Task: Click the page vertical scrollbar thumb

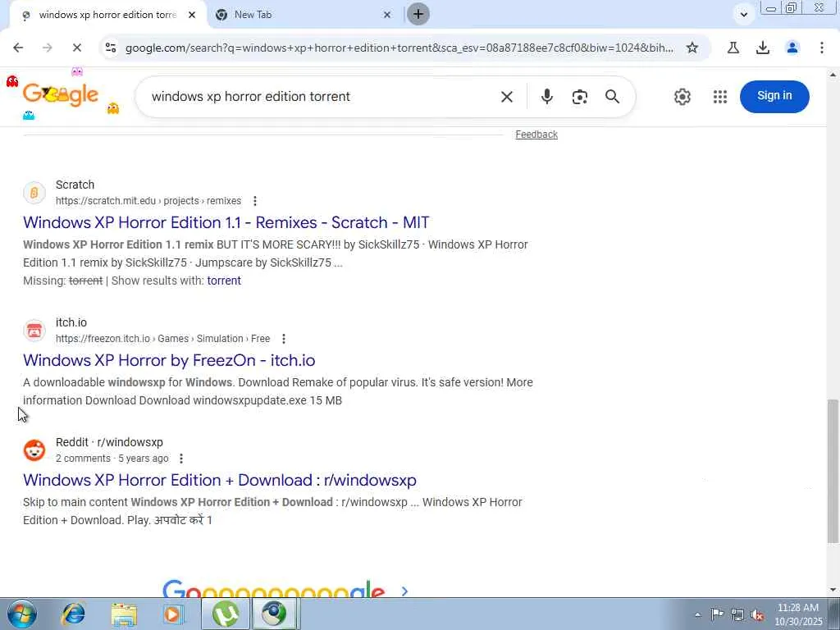Action: 833,470
